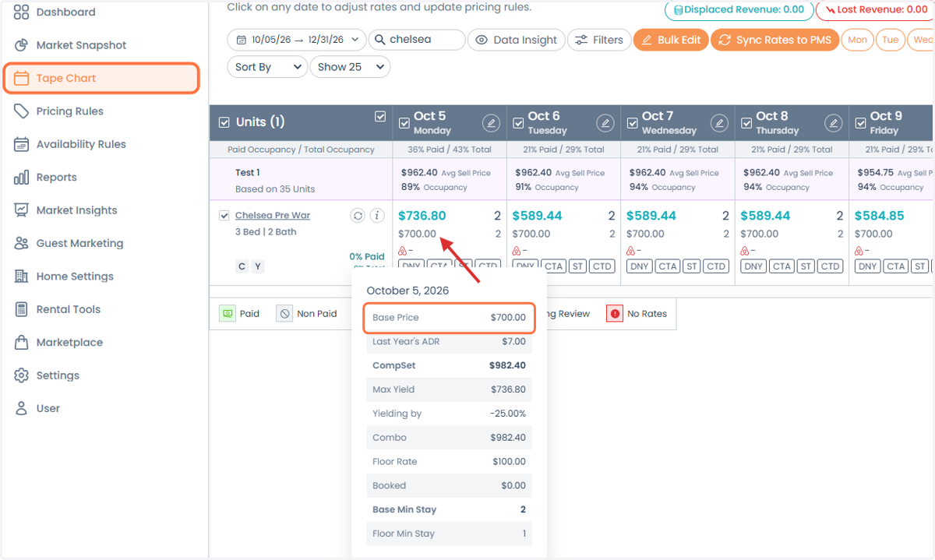This screenshot has height=560, width=935.
Task: Edit Oct 7 column pencil icon
Action: tap(719, 123)
